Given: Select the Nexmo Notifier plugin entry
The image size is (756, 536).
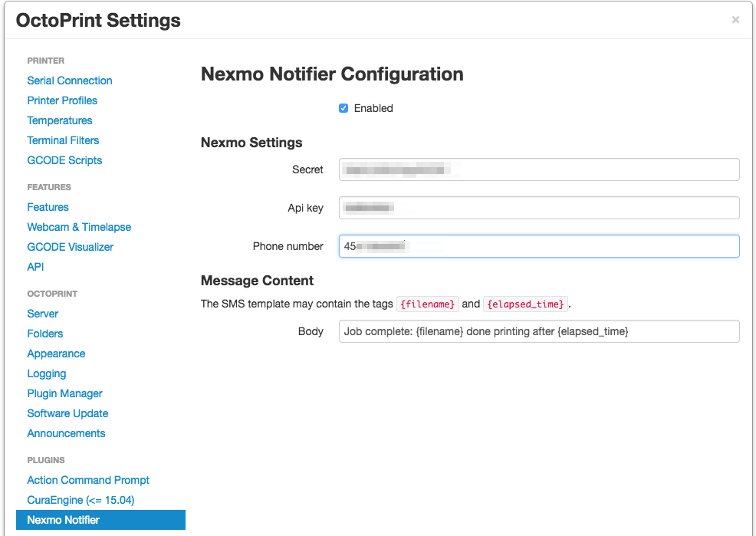Looking at the screenshot, I should pos(100,520).
